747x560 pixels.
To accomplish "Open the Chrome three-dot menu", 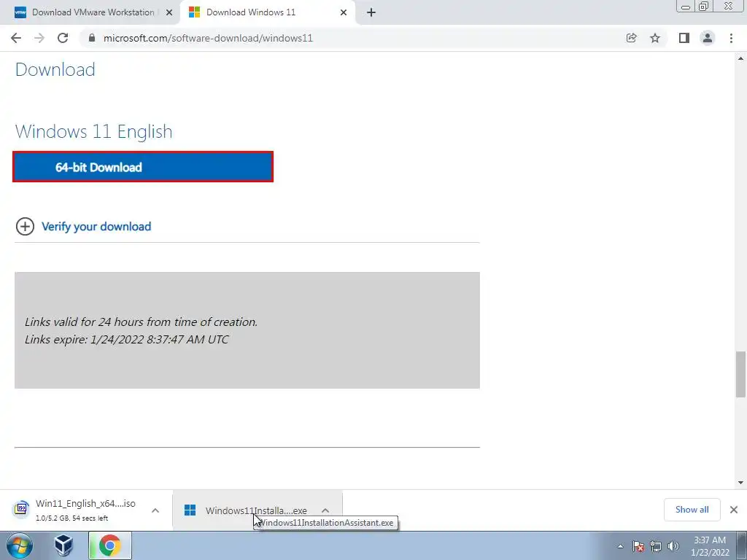I will tap(731, 38).
